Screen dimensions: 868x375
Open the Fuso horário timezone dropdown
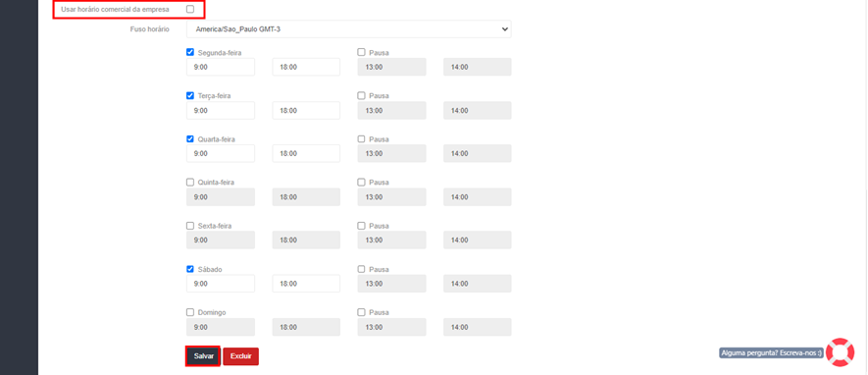[349, 28]
